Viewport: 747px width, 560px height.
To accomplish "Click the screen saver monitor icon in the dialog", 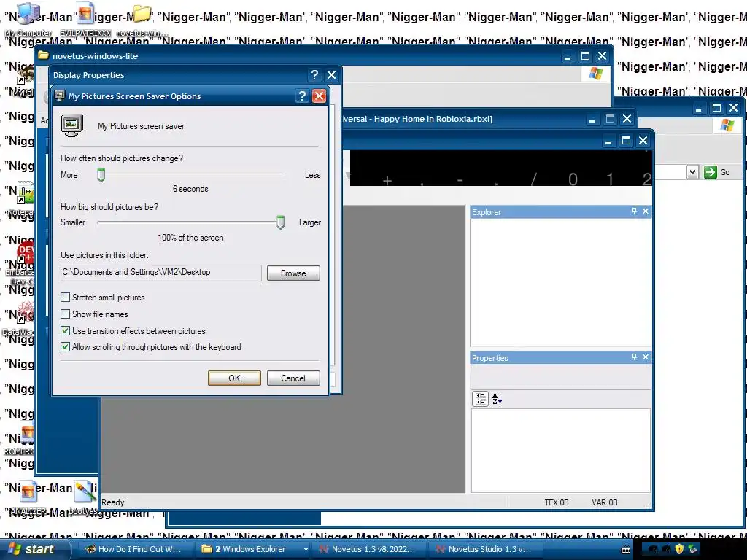I will point(72,125).
